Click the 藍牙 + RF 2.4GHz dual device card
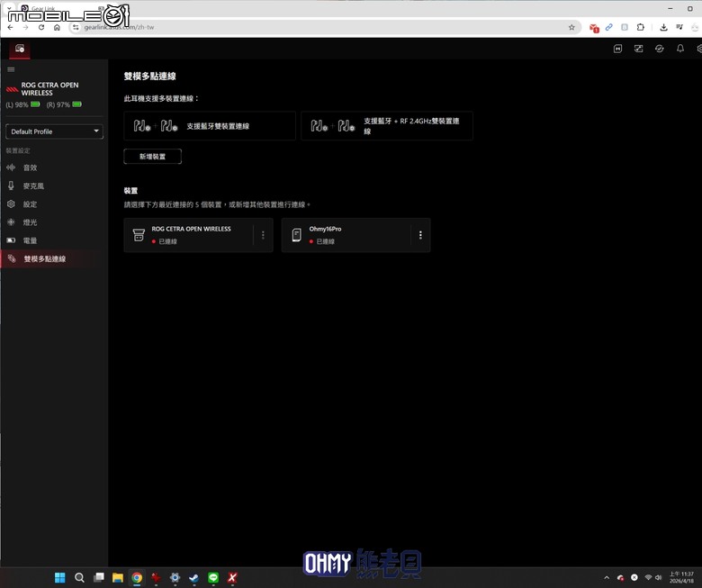Viewport: 702px width, 588px height. 387,126
